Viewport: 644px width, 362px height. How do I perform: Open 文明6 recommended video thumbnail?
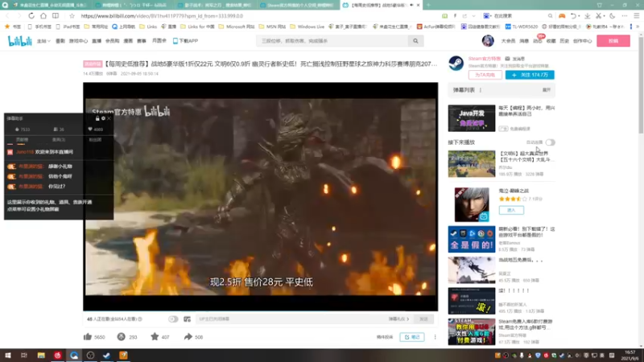[x=472, y=164]
